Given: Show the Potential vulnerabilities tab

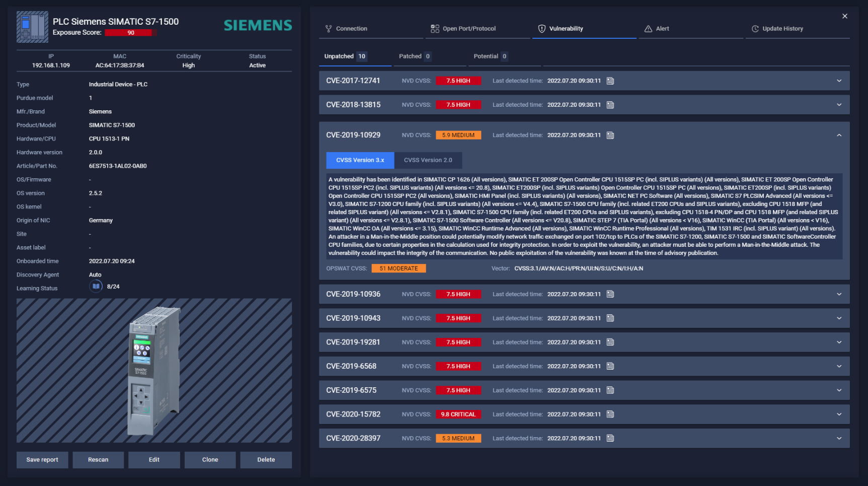Looking at the screenshot, I should [x=504, y=56].
